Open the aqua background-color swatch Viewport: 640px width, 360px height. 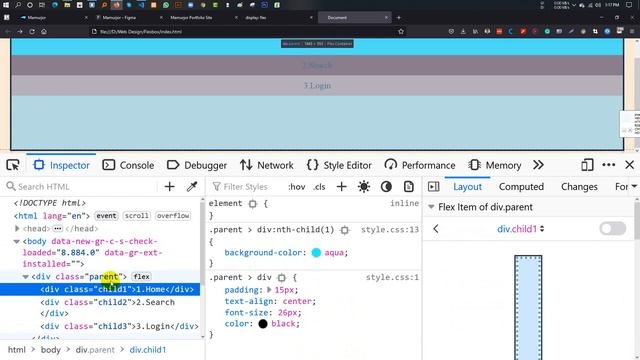click(316, 253)
